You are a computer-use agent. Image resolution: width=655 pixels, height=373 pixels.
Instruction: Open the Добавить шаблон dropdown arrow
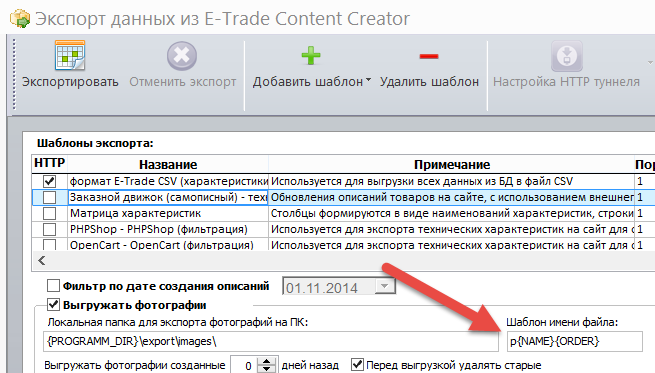pos(368,79)
